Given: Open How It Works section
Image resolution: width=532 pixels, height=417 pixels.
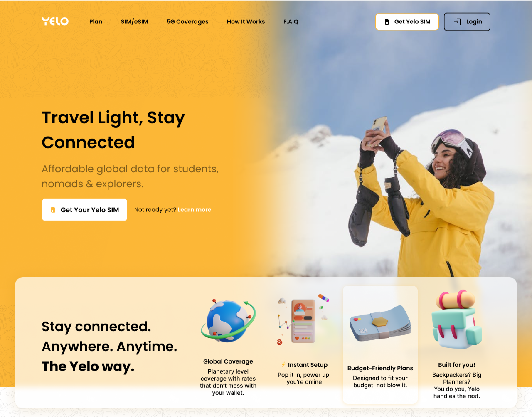Looking at the screenshot, I should 246,22.
